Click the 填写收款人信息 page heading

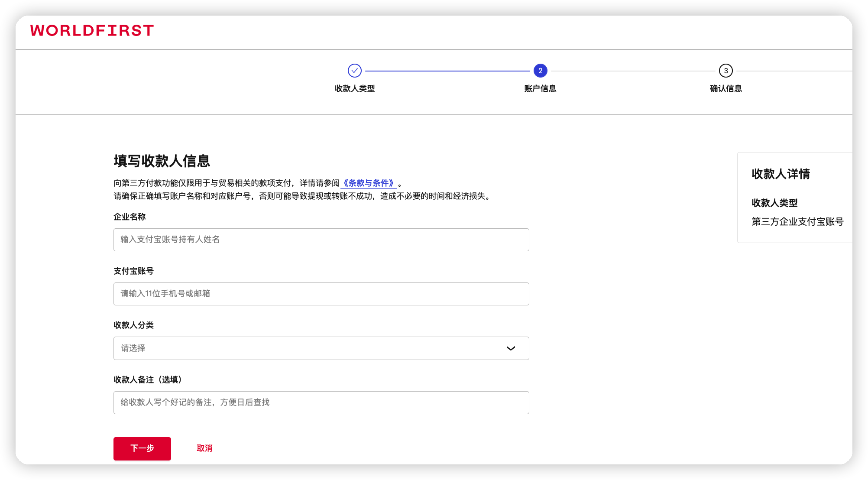(x=162, y=161)
